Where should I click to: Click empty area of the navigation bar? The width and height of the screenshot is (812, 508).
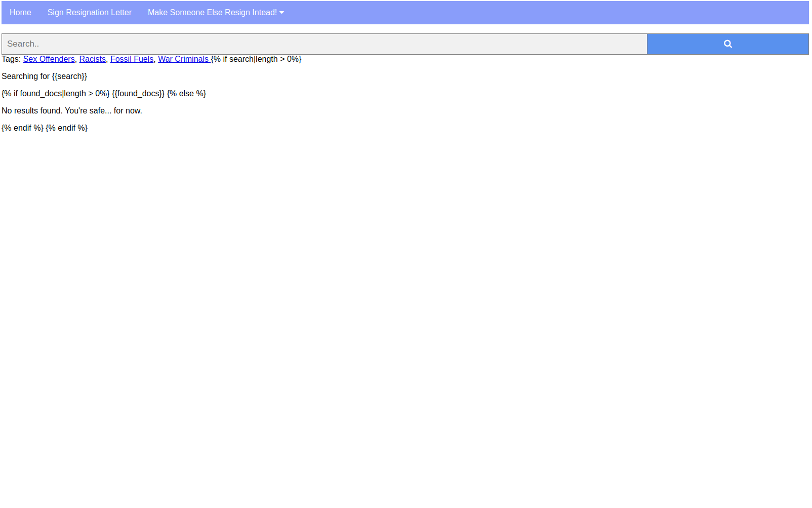[506, 13]
